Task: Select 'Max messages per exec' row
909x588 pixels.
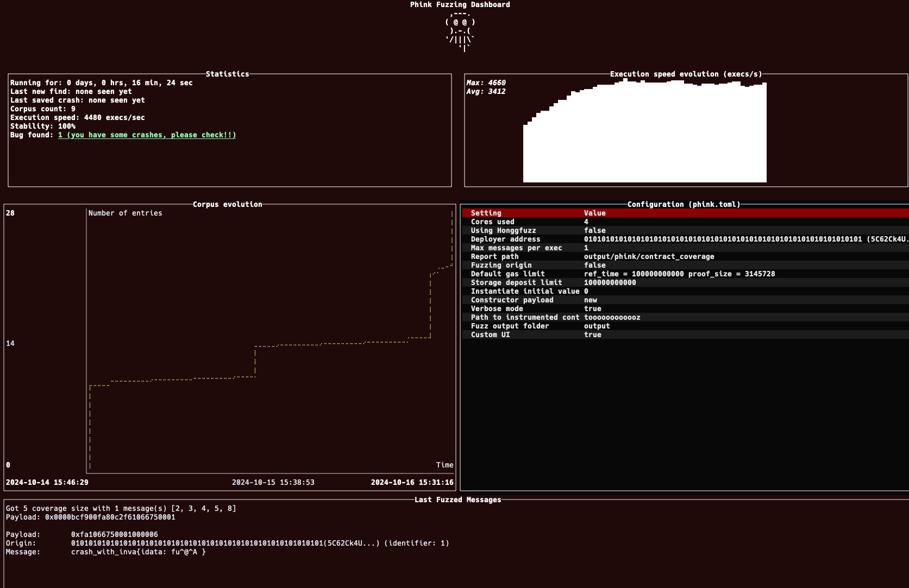Action: pyautogui.click(x=686, y=248)
